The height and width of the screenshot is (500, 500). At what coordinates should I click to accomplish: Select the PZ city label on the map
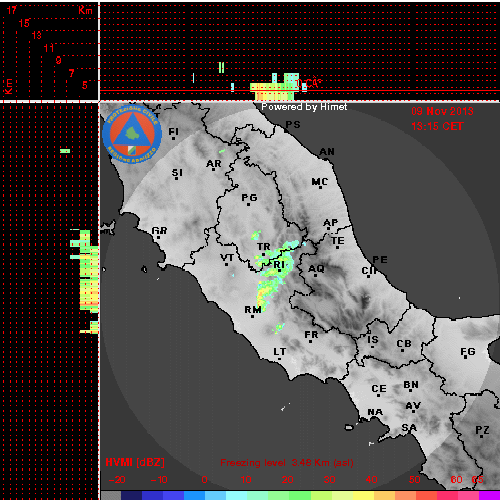click(x=482, y=430)
